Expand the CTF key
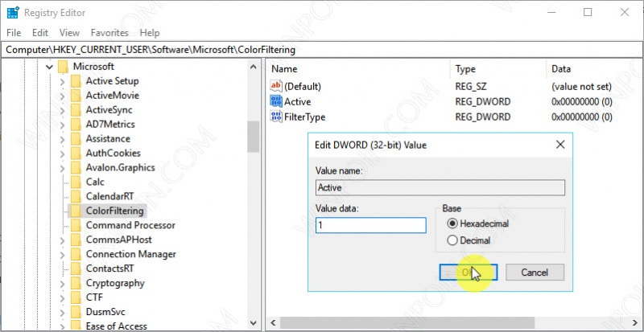 click(x=62, y=298)
